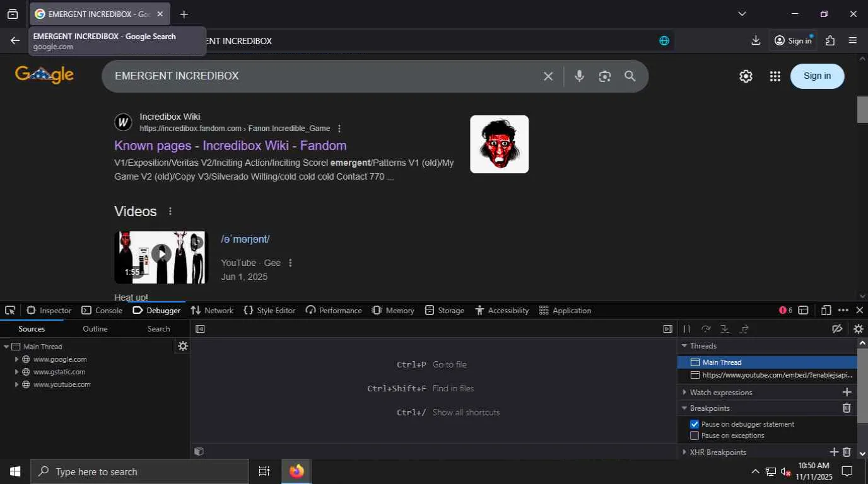Collapse the debugger sources pane
Viewport: 868px width, 484px height.
200,329
